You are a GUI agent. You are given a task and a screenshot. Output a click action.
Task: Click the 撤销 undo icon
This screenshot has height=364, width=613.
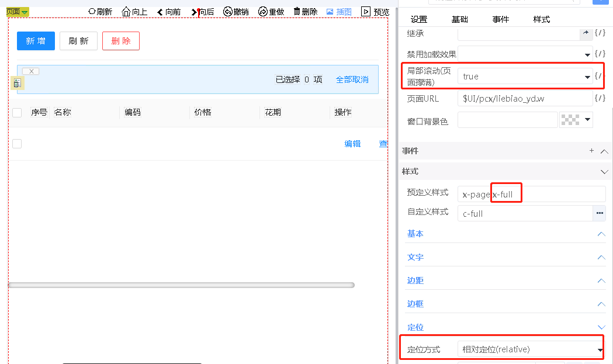click(228, 12)
